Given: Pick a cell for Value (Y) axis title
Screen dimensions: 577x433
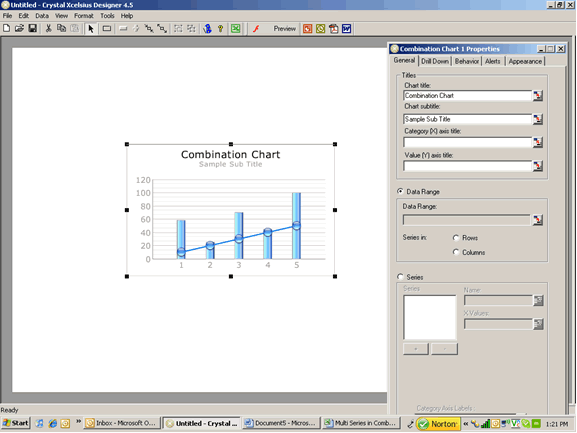Looking at the screenshot, I should coord(538,166).
